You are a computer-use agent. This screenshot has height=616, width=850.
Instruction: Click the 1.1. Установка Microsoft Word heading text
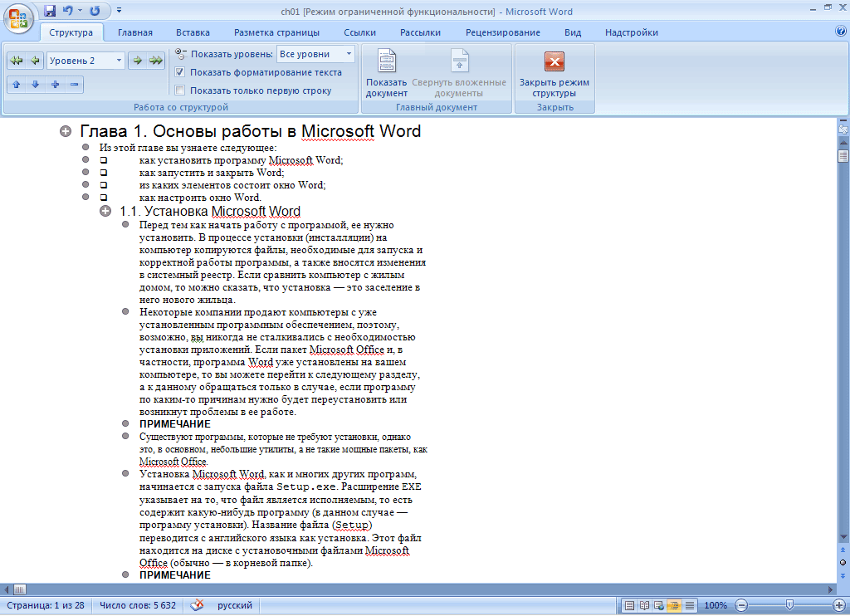click(x=210, y=211)
